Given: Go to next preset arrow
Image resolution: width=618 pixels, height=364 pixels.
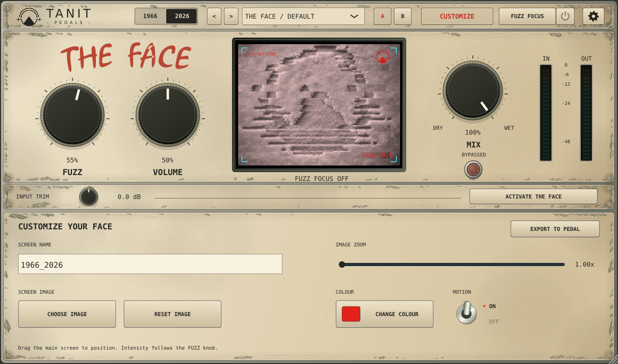Looking at the screenshot, I should tap(231, 16).
